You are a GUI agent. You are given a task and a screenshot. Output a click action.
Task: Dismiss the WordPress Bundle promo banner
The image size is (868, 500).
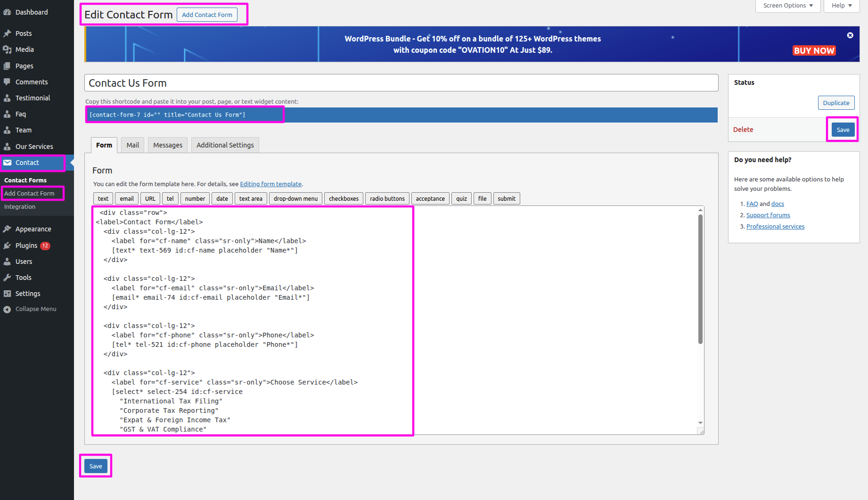(850, 35)
